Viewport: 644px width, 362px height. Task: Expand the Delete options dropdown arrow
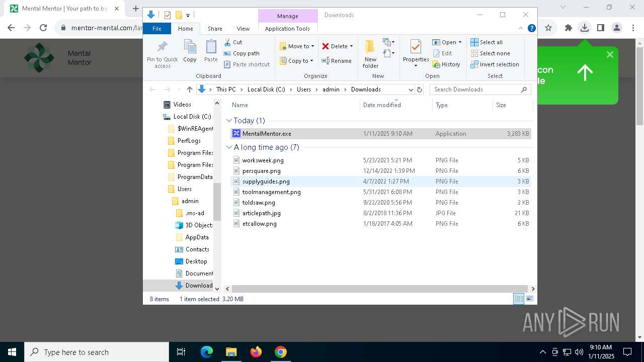[x=351, y=46]
